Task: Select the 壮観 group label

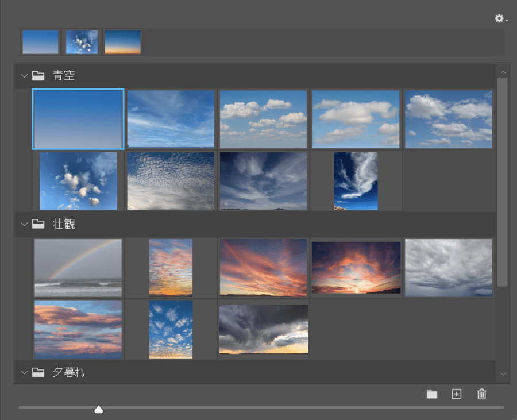Action: tap(64, 224)
